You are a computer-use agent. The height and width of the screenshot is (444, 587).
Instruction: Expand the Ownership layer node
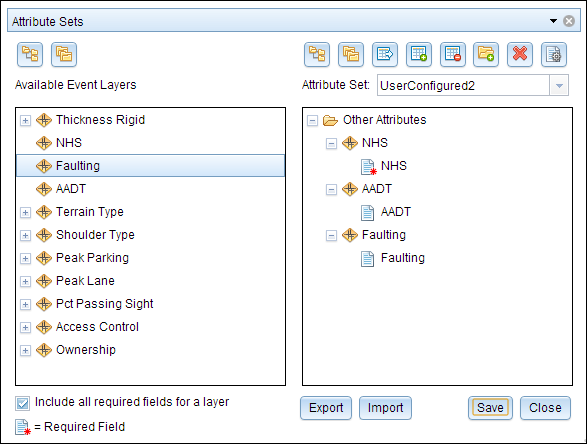[25, 351]
